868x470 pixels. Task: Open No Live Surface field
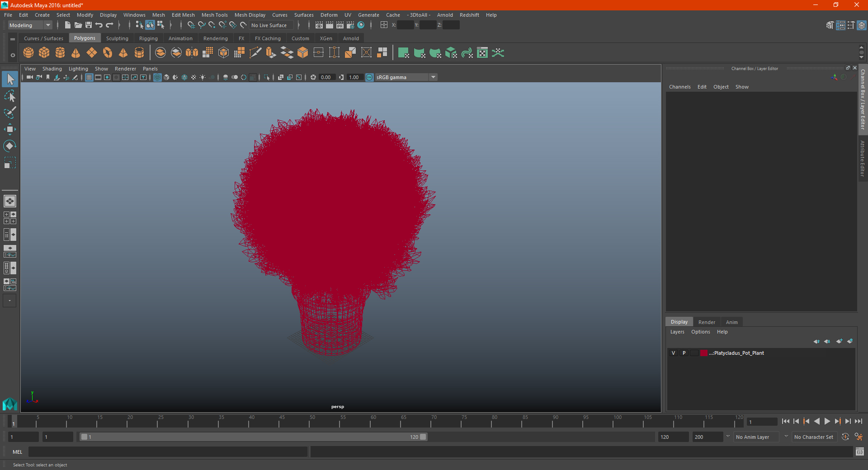271,25
